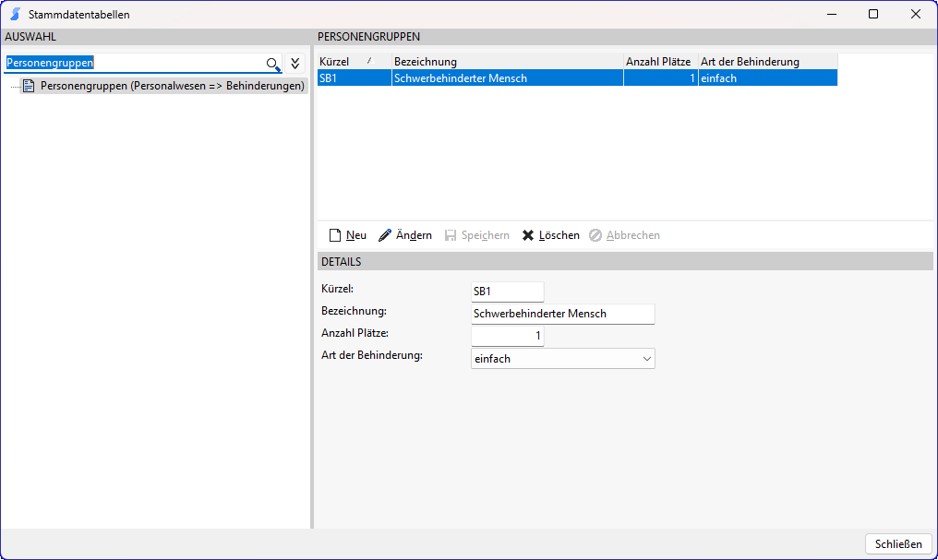Viewport: 938px width, 560px height.
Task: Create a new entry with Neu
Action: pos(347,235)
